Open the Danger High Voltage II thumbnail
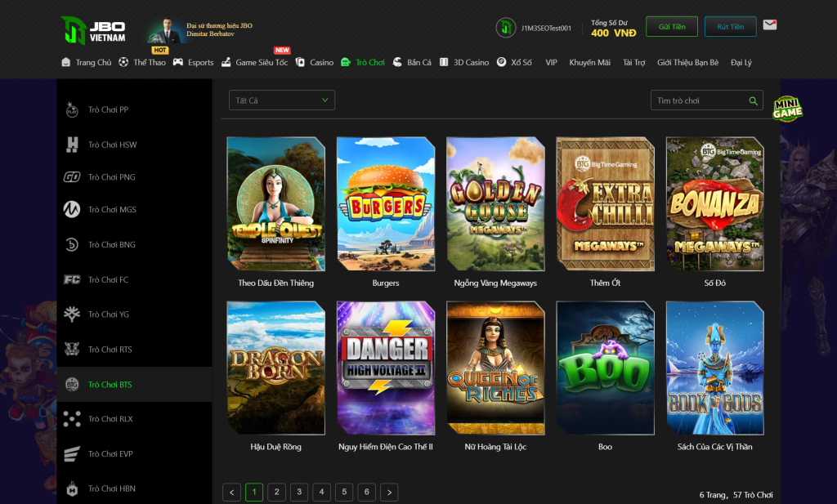837x504 pixels. coord(386,368)
